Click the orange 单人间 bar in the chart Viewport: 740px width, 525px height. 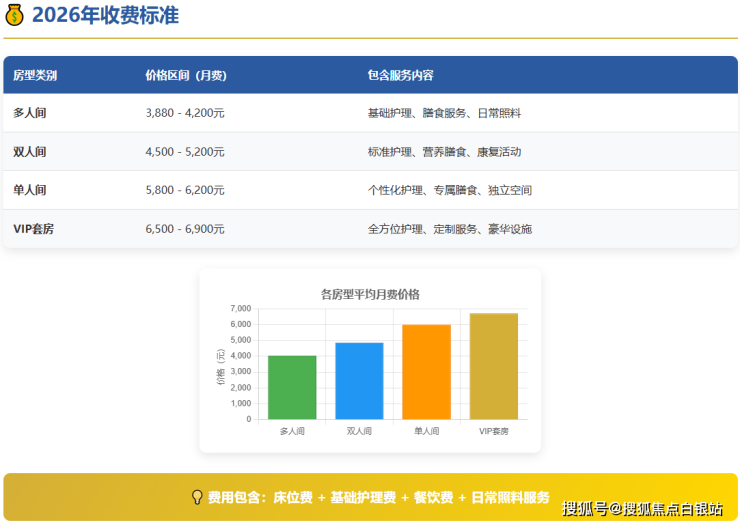[427, 372]
